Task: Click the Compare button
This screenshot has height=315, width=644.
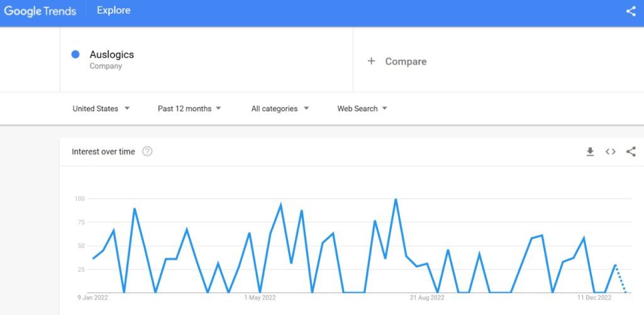Action: tap(406, 62)
